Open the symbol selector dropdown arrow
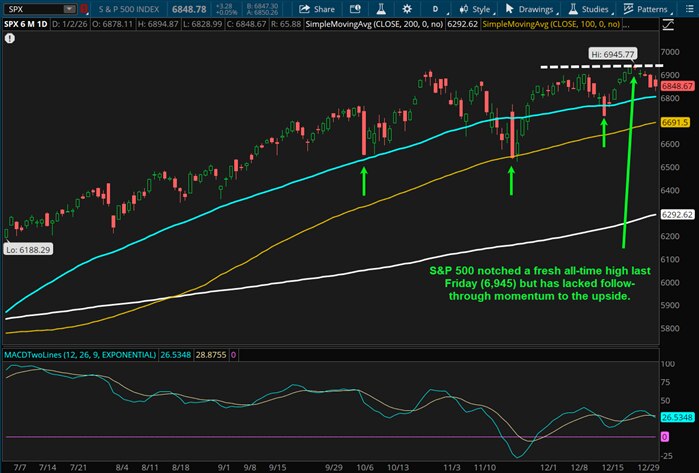 point(70,9)
